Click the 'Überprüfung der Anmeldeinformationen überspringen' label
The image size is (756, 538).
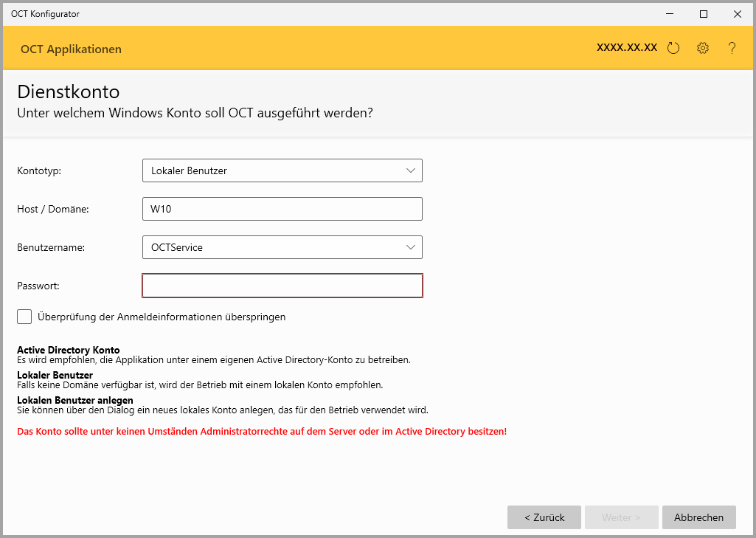(162, 317)
